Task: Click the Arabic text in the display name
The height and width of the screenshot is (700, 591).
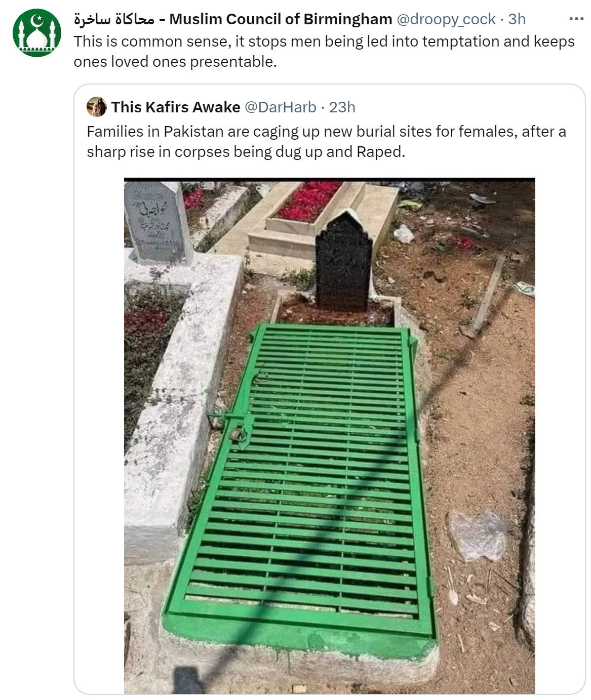Action: coord(114,19)
